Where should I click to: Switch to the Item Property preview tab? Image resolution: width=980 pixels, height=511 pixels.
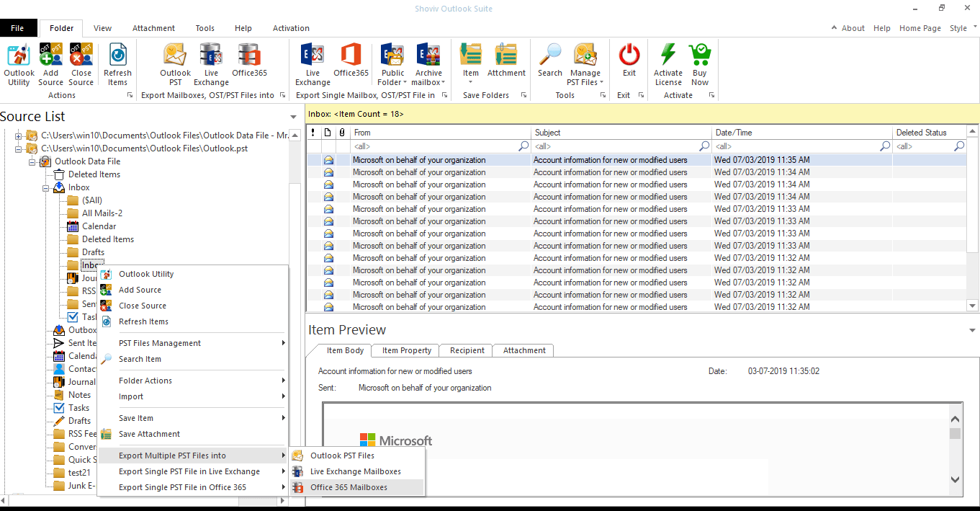coord(407,350)
